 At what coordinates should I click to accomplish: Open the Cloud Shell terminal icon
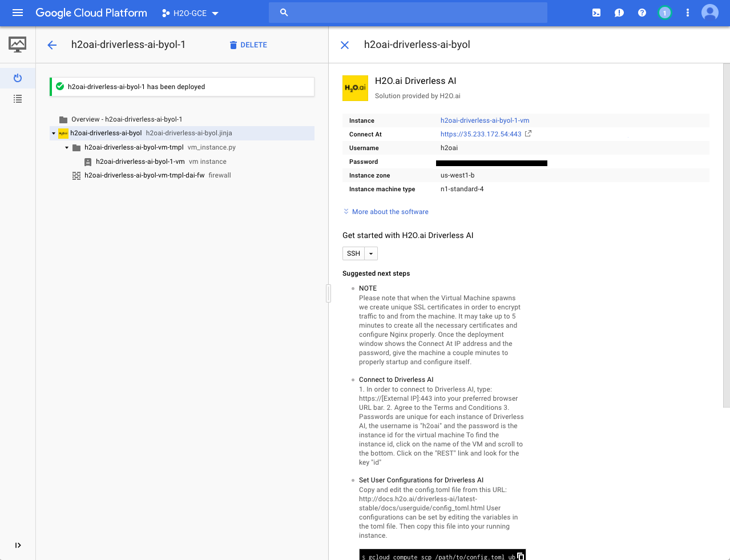point(596,13)
